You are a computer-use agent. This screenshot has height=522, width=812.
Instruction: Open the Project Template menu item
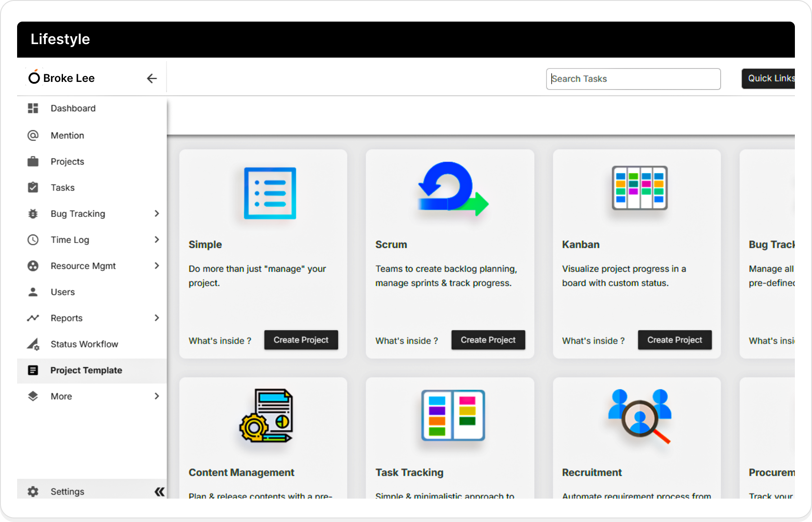pos(86,370)
